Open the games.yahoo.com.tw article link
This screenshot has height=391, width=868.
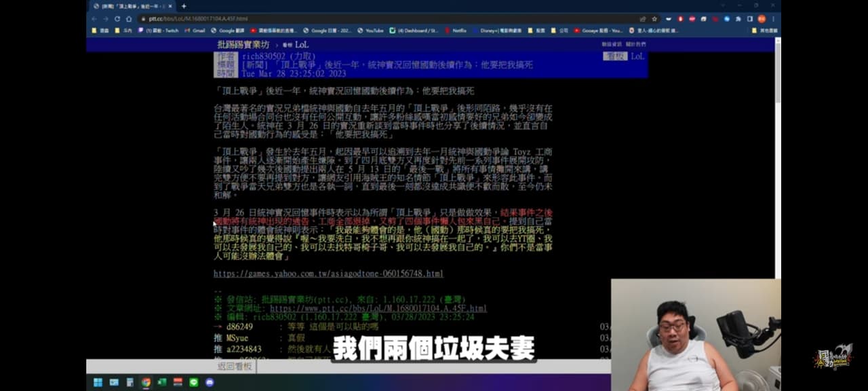coord(328,274)
